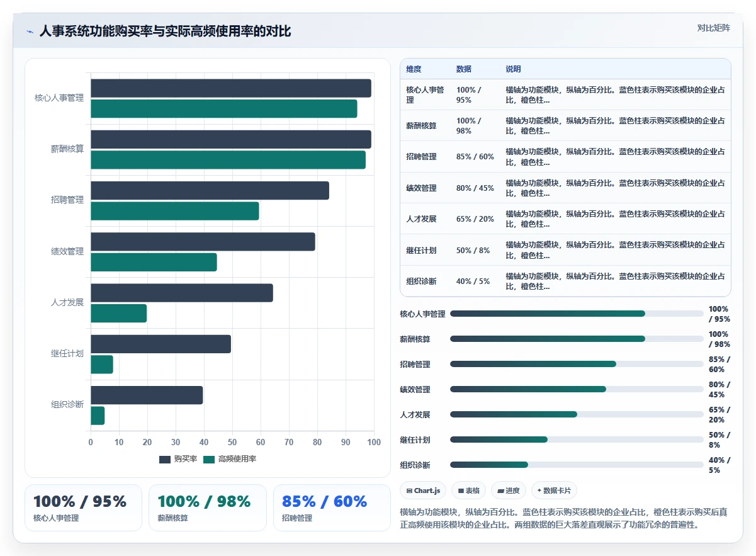Screen dimensions: 756x556
Task: Click the 绩效管理 progress bar
Action: pyautogui.click(x=577, y=389)
